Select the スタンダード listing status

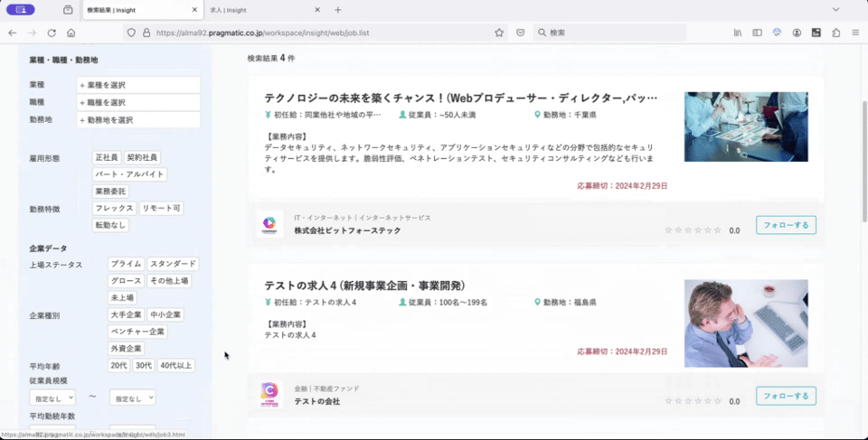click(x=173, y=264)
